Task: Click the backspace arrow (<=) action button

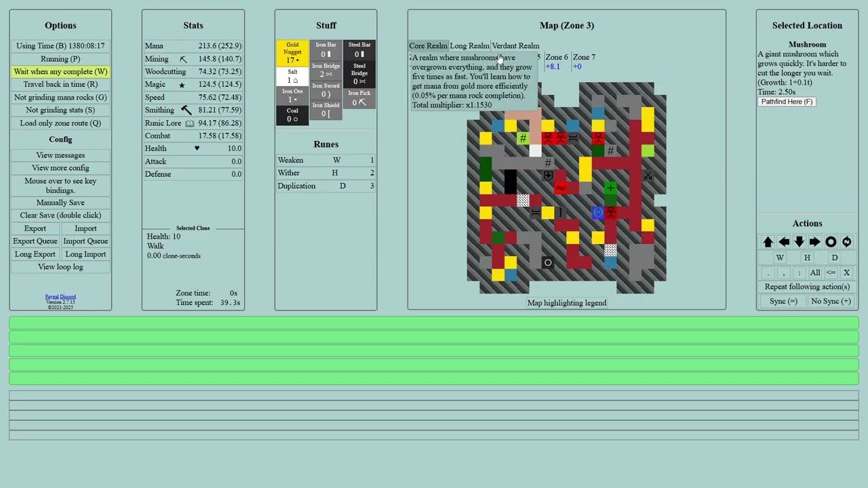Action: click(x=831, y=272)
